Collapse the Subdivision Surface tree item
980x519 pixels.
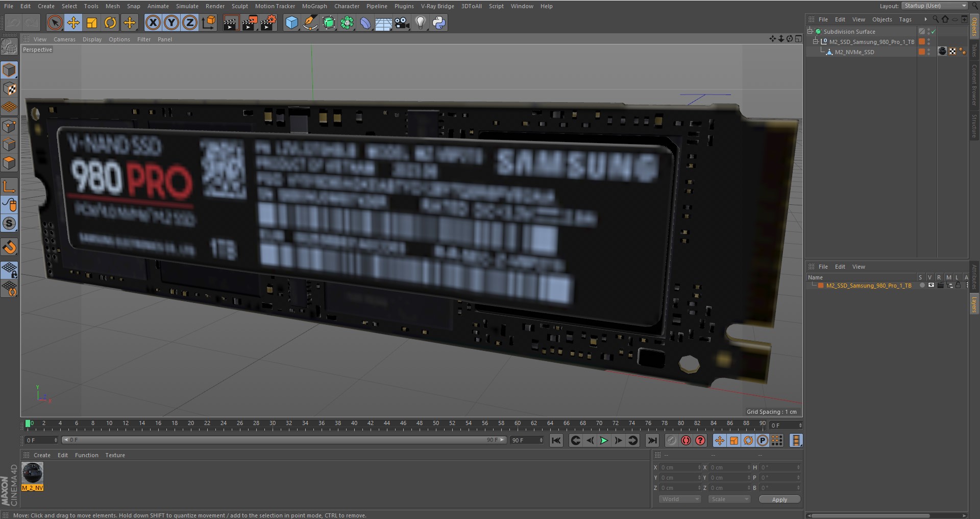coord(810,31)
